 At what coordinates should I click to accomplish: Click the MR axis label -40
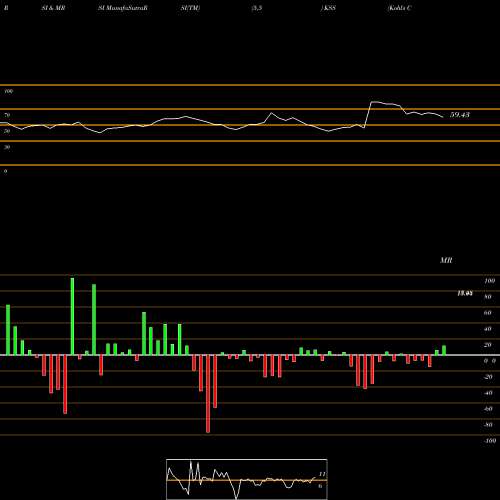[488, 393]
